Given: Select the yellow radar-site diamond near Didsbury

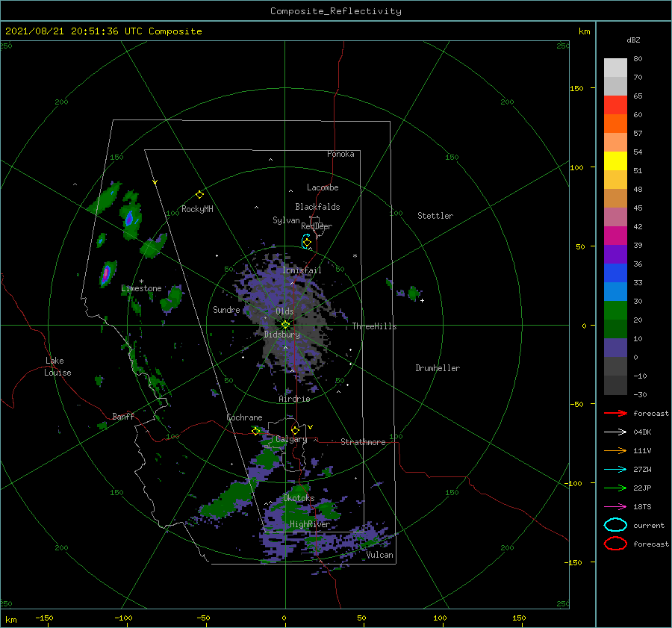Looking at the screenshot, I should [x=285, y=325].
